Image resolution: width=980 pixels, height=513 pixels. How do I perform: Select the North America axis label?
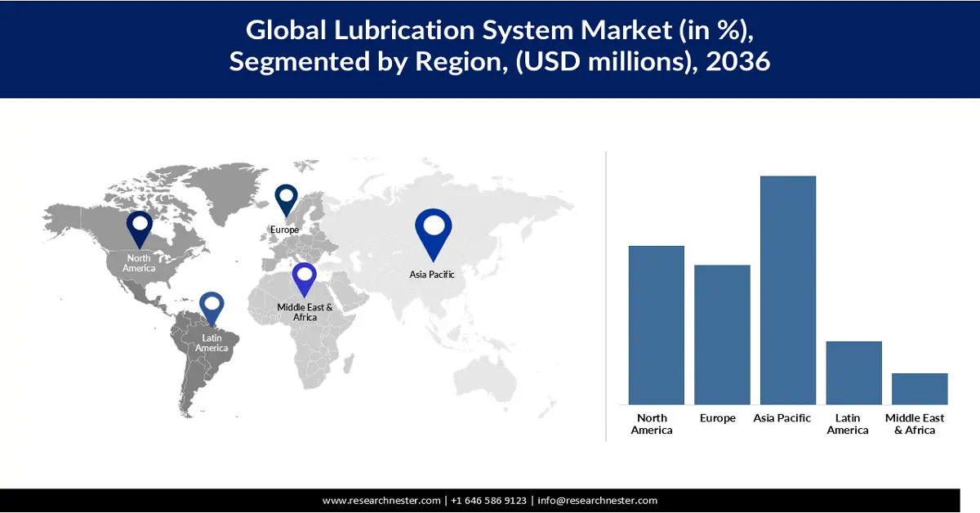coord(652,424)
